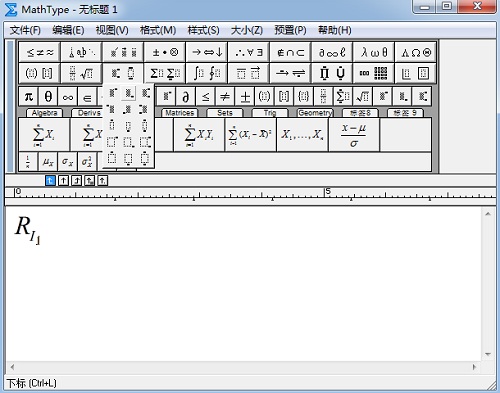This screenshot has width=500, height=393.
Task: Open the logical symbols palette (∴∀∃)
Action: tap(249, 52)
